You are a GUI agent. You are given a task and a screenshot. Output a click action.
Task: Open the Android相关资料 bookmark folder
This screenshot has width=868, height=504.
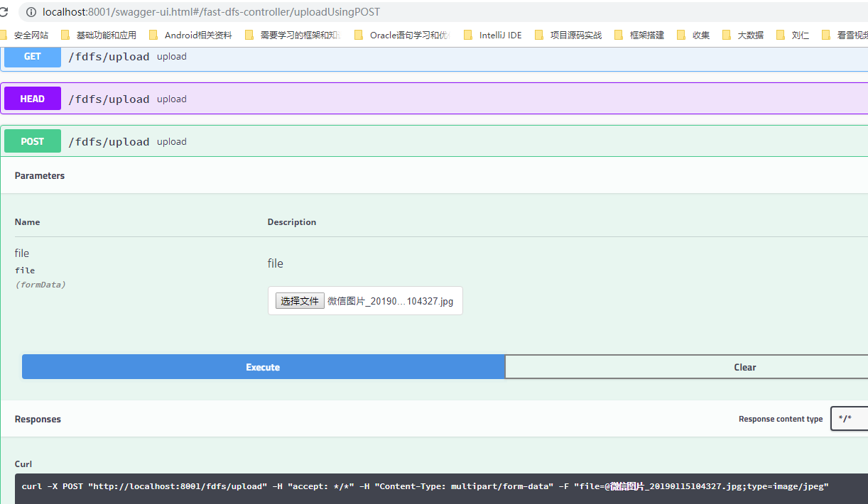[190, 35]
